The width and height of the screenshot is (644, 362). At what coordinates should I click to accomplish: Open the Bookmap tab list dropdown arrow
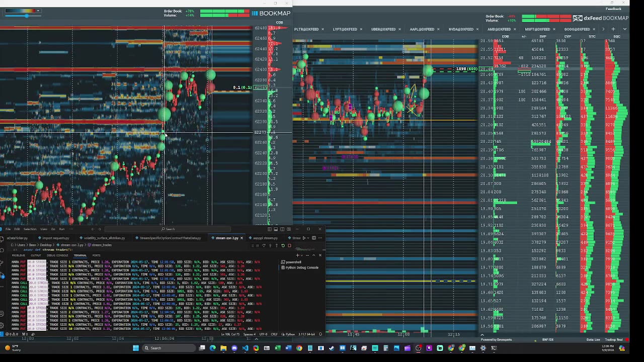(625, 29)
